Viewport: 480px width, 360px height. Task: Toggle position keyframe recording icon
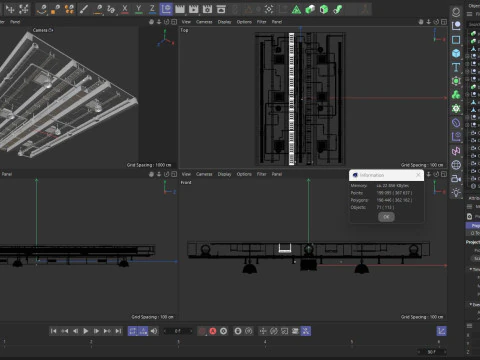[263, 331]
